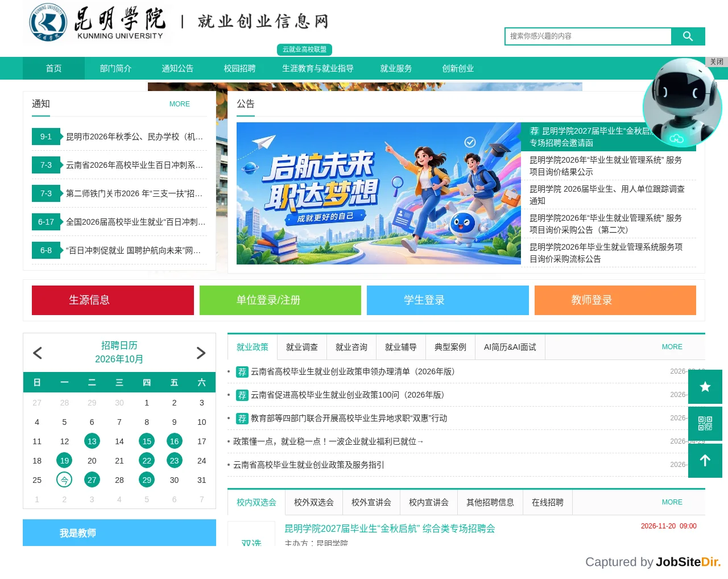Switch to the 就业调查 tab

point(302,347)
